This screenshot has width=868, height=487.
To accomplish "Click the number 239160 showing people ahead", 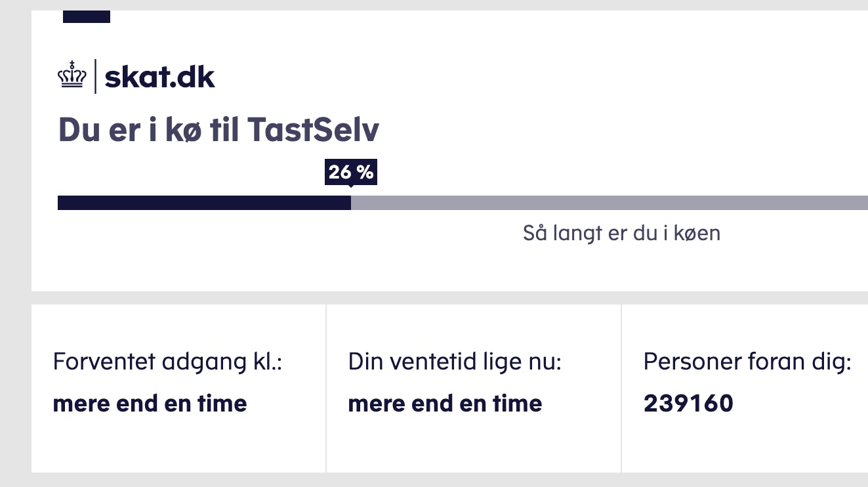I will pyautogui.click(x=688, y=403).
